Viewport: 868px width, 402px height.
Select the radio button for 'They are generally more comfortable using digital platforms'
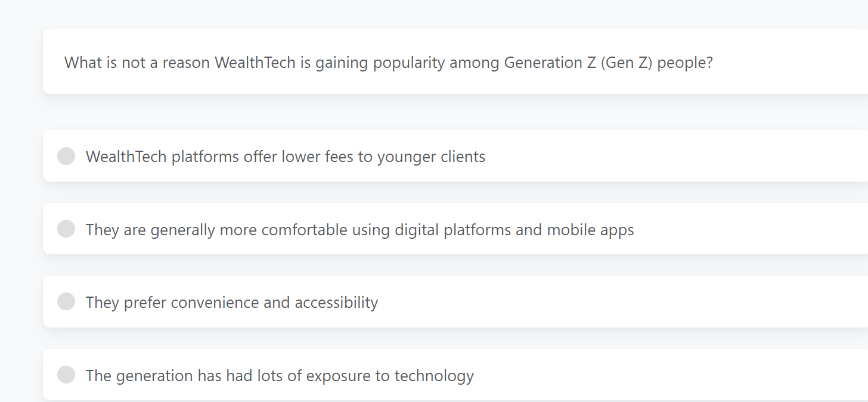click(x=66, y=229)
